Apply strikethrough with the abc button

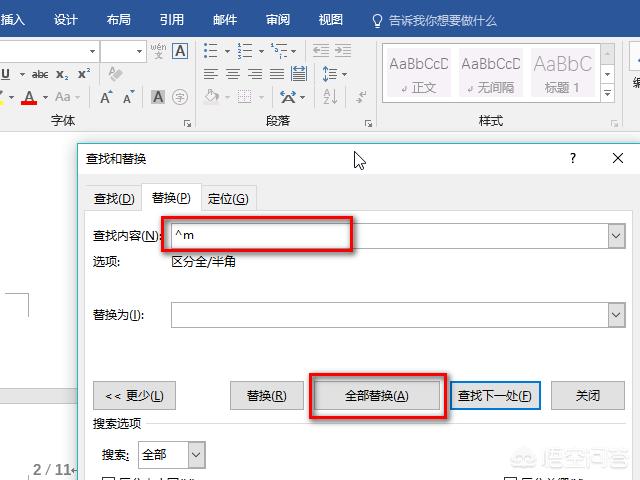click(x=40, y=74)
